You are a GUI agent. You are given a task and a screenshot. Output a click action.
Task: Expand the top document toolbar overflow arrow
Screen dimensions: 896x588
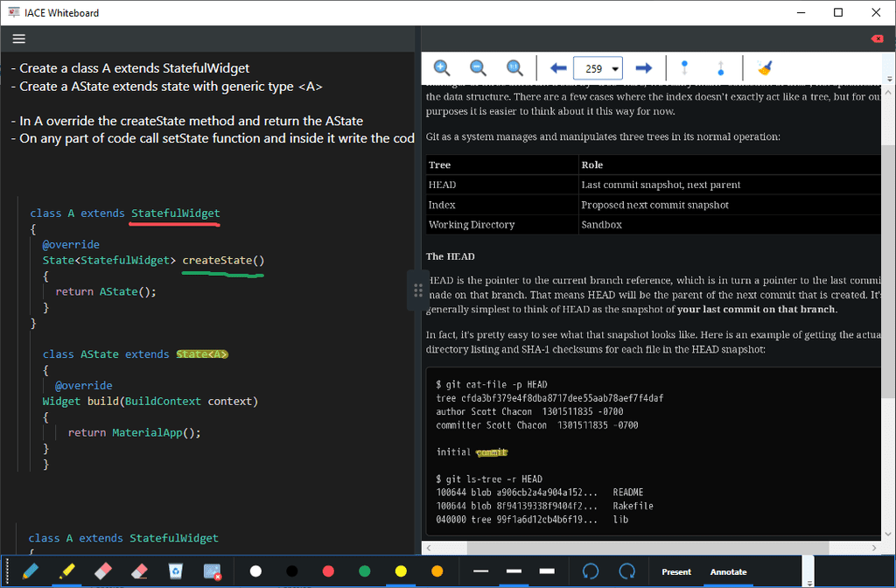pos(889,79)
